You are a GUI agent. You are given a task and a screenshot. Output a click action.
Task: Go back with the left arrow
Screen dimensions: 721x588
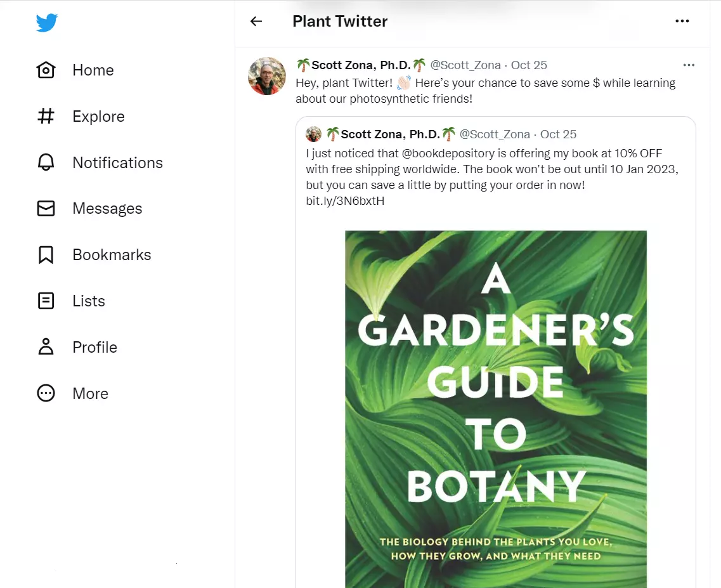(256, 22)
